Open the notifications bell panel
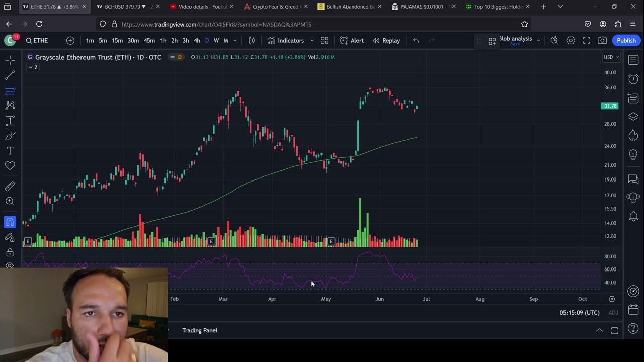 pos(633,216)
